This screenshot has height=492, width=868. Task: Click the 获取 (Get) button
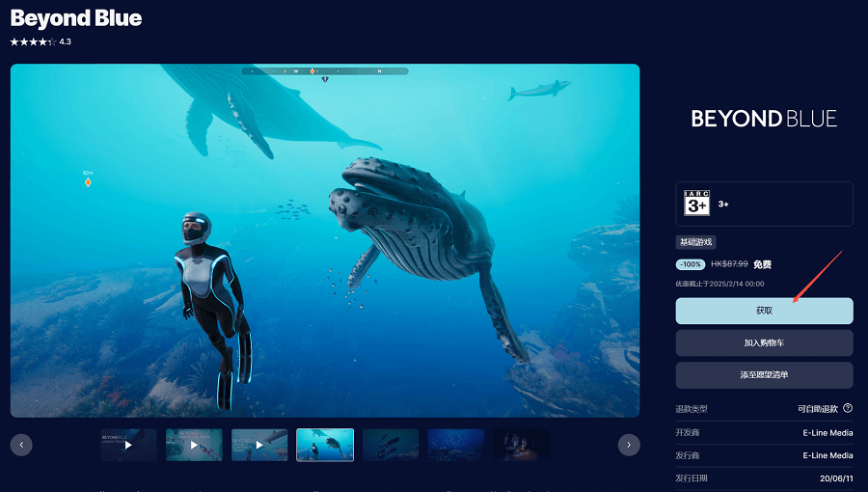[x=764, y=311]
